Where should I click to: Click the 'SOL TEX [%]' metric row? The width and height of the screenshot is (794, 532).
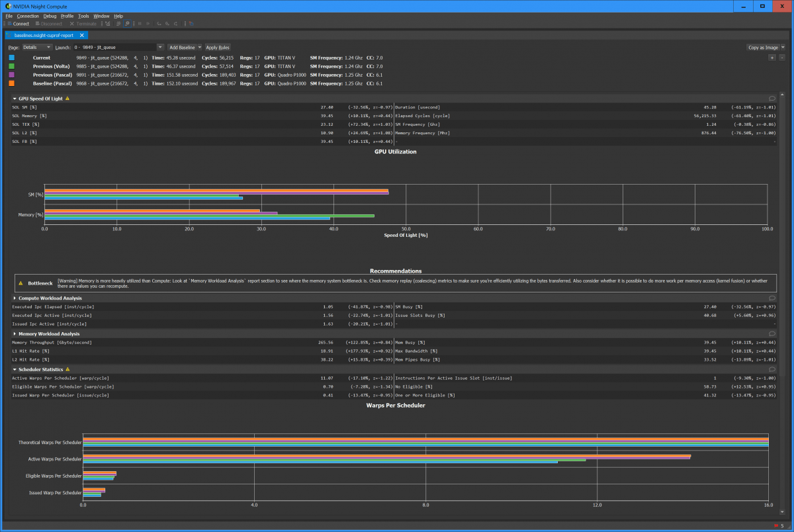click(x=202, y=124)
